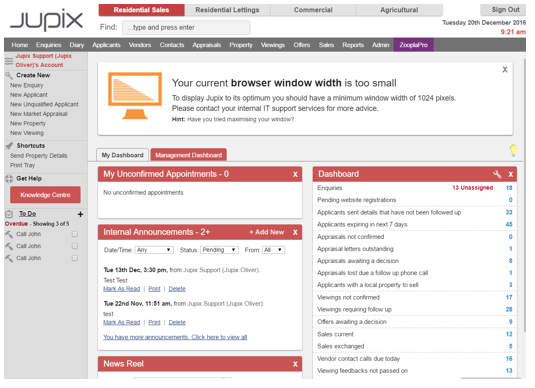This screenshot has width=535, height=388.
Task: Click the To Do clipboard icon
Action: pyautogui.click(x=9, y=214)
